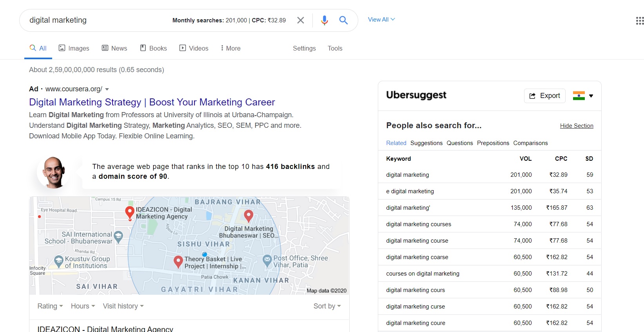
Task: Switch to Videos tab
Action: tap(194, 48)
